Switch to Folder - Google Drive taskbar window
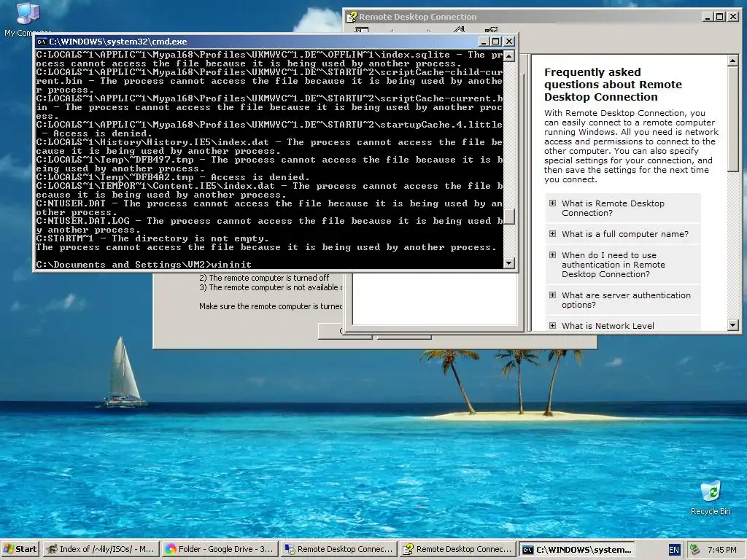 click(219, 549)
